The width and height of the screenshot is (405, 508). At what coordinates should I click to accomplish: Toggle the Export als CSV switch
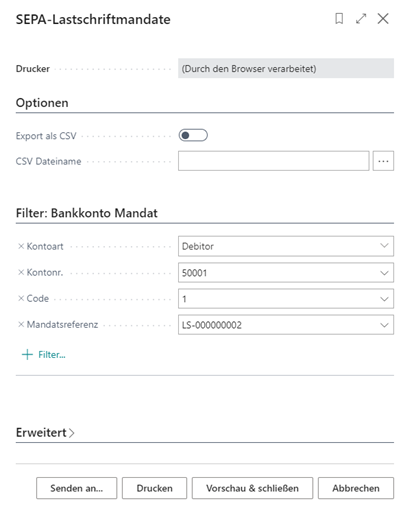point(193,135)
